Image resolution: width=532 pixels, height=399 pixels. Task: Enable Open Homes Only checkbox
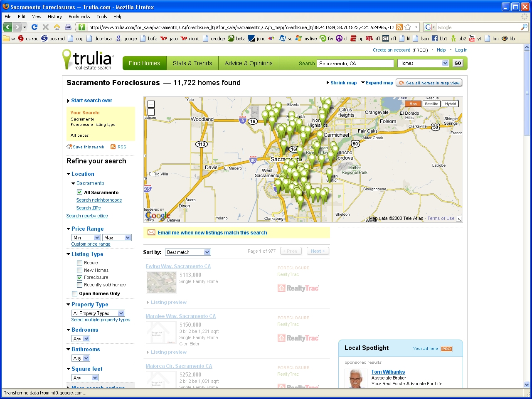[x=74, y=294]
